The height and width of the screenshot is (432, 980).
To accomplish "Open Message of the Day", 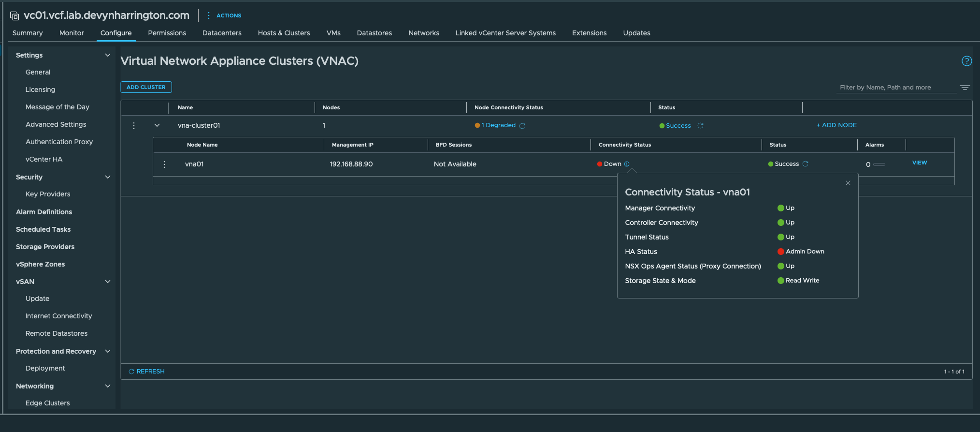I will [58, 107].
